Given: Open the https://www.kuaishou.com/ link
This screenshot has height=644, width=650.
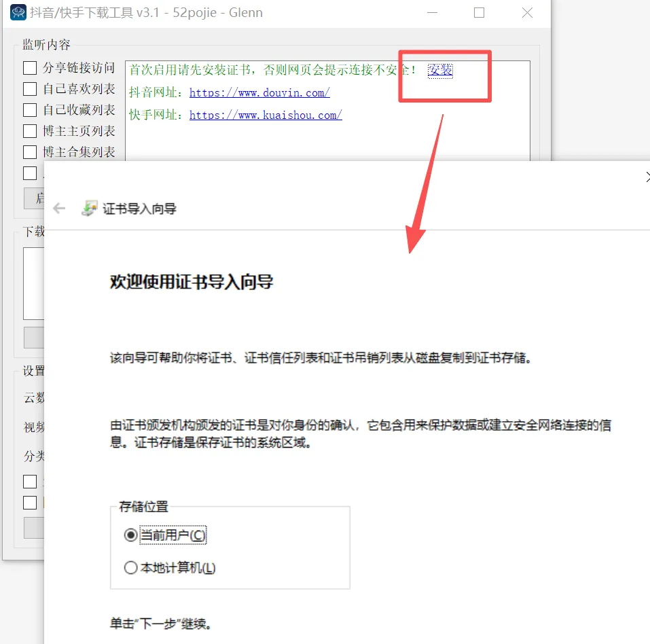Looking at the screenshot, I should click(x=266, y=115).
